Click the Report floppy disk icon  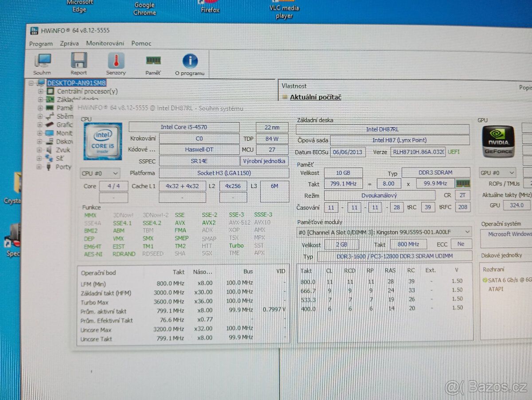(78, 63)
